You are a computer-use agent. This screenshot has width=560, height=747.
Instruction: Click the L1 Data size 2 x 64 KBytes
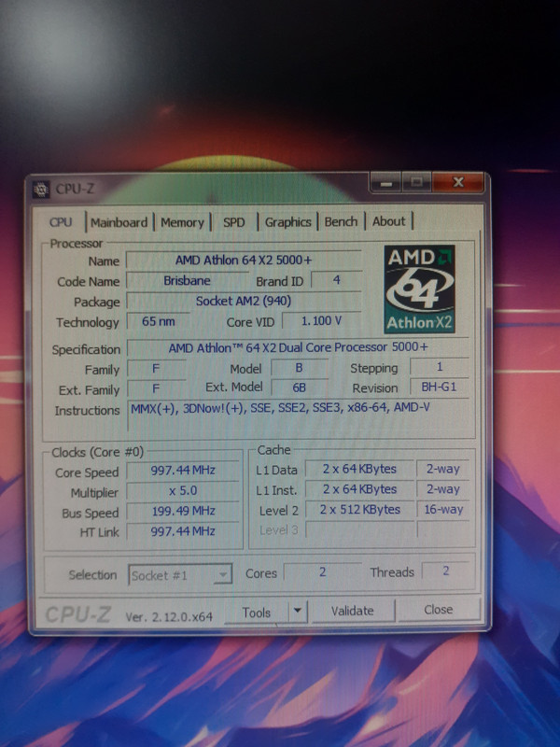pyautogui.click(x=359, y=470)
